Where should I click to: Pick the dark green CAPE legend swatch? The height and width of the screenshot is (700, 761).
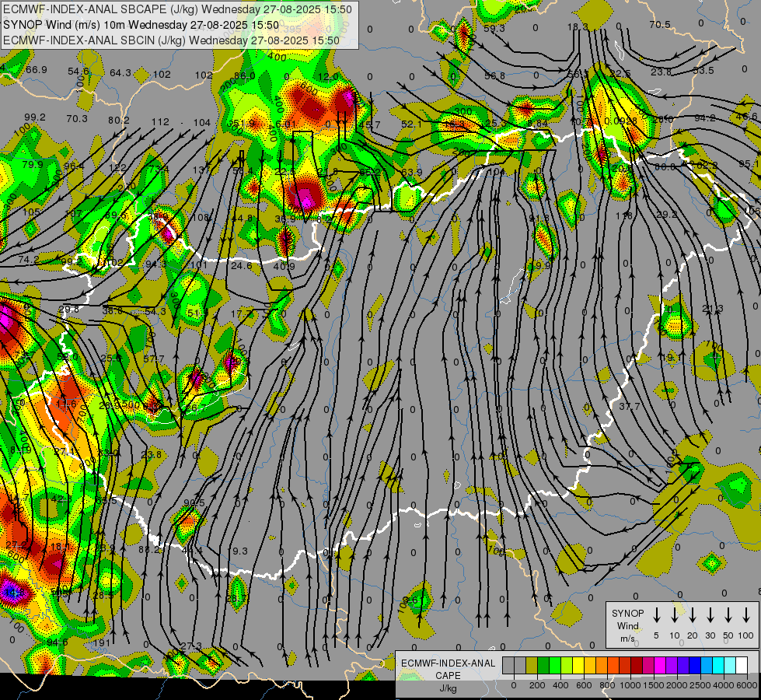[543, 666]
